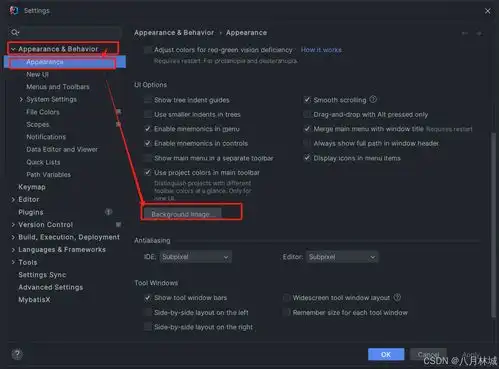Expand the Languages & Frameworks chevron
Viewport: 499px width, 369px height.
click(13, 250)
